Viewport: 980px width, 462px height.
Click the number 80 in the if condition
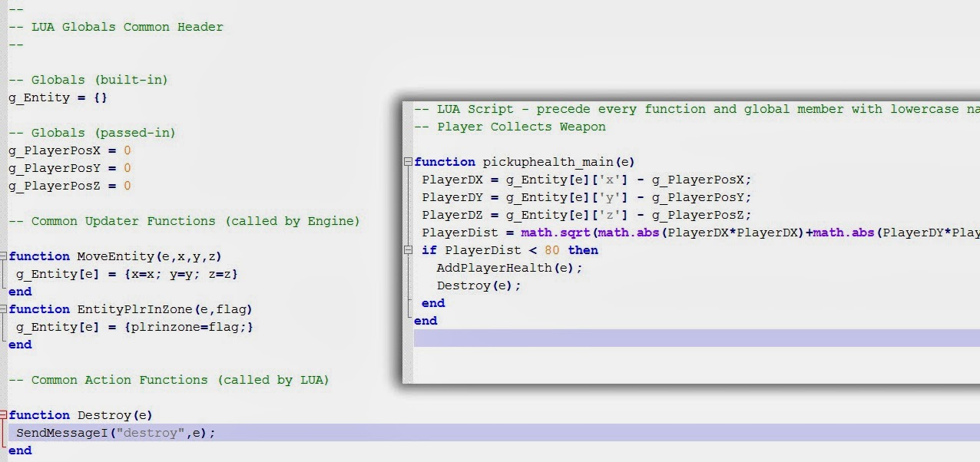(x=552, y=250)
